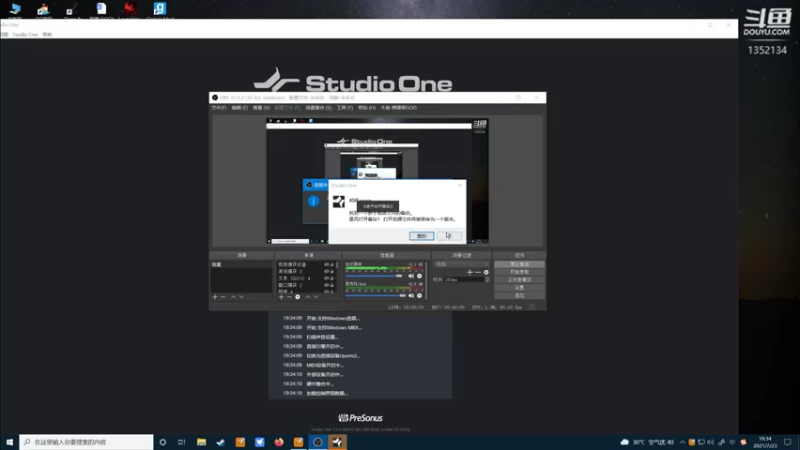Lock the 窗口捕获 2 source
This screenshot has height=450, width=800.
[332, 285]
